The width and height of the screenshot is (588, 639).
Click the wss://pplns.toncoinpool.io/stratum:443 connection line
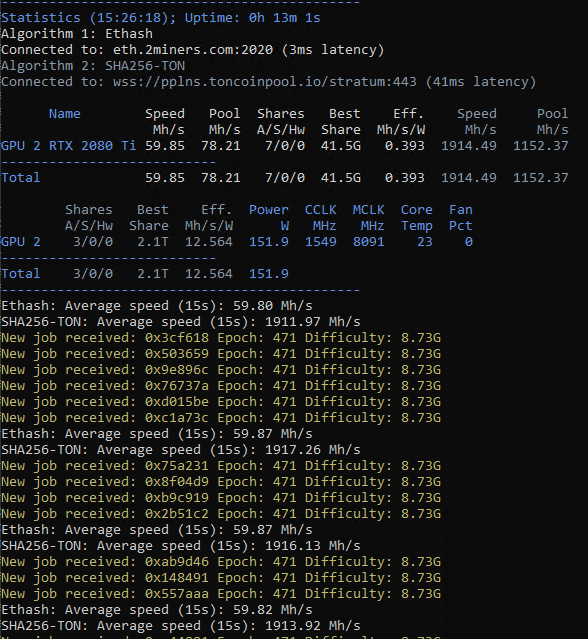[269, 82]
